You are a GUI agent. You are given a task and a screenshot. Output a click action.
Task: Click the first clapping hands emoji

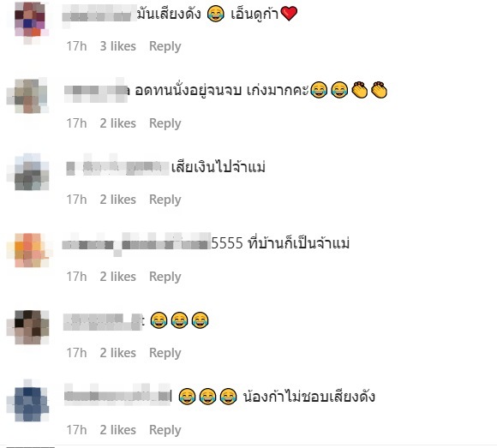(x=359, y=90)
